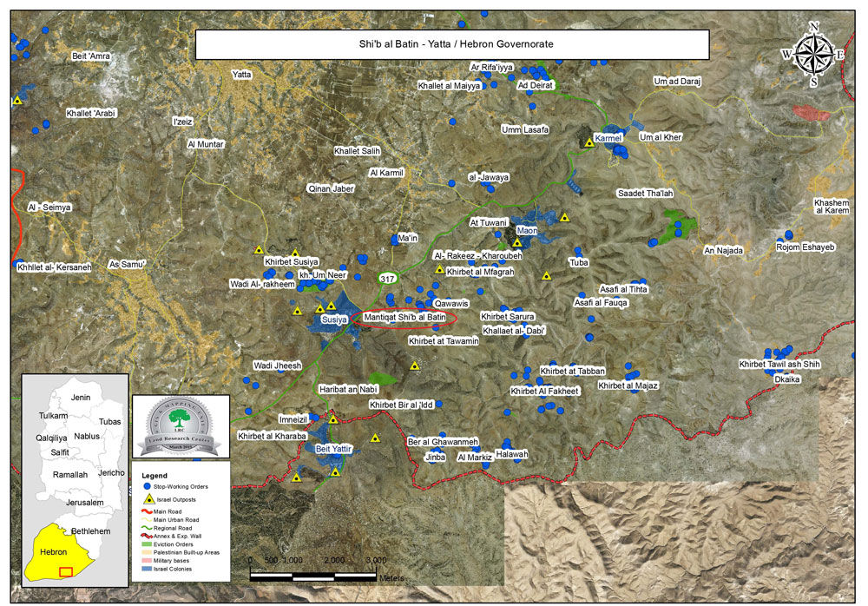The image size is (868, 606).
Task: Select the Israel Outposts triangle in legend
Action: tap(148, 501)
